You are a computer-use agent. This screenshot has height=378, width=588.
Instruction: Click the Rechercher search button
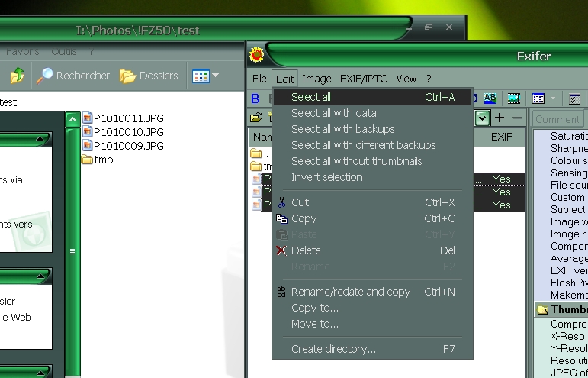(x=74, y=76)
